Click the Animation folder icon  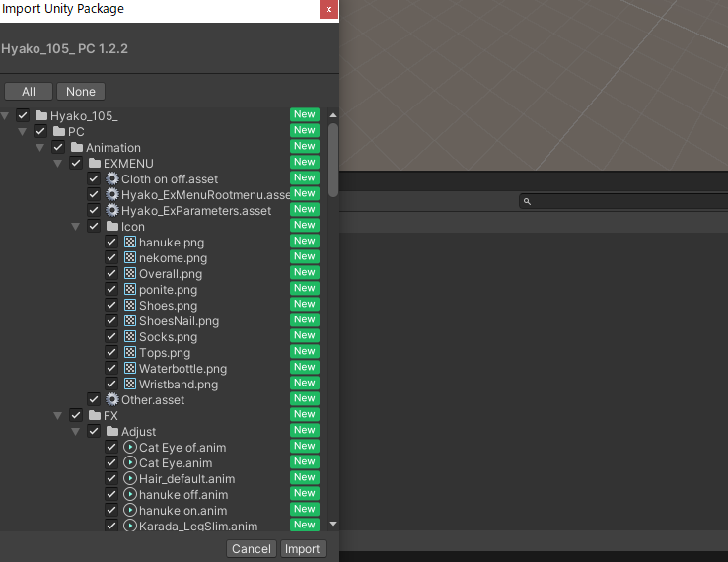tap(77, 147)
